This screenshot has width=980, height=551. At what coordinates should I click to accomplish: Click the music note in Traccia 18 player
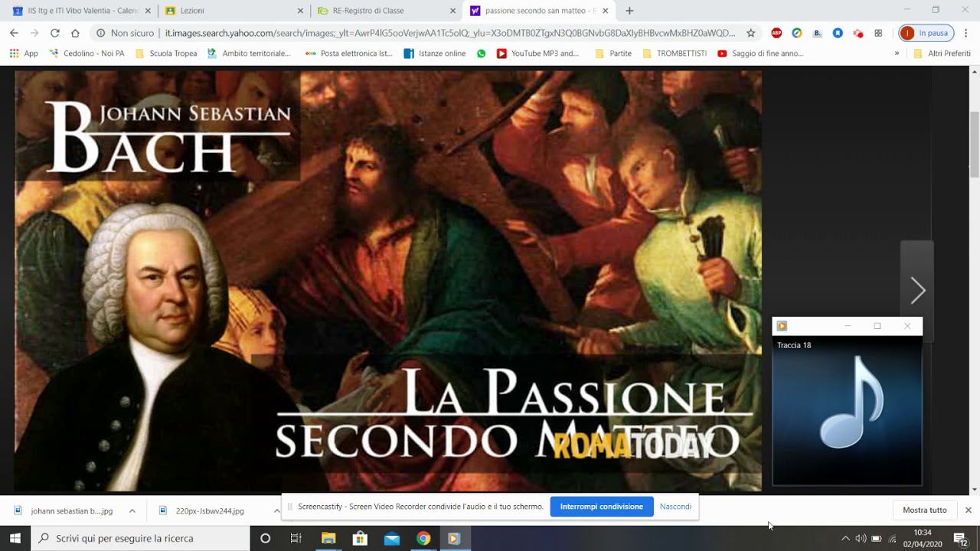[x=851, y=404]
